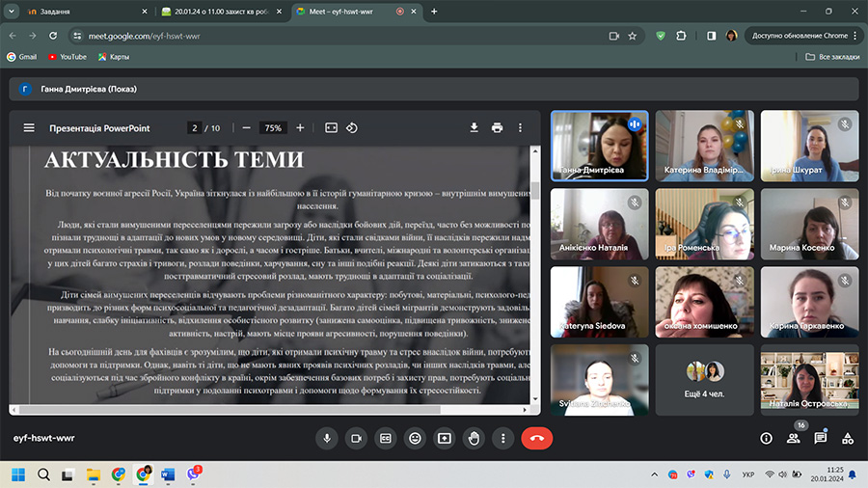The height and width of the screenshot is (488, 868).
Task: Download the presentation file
Action: click(474, 128)
